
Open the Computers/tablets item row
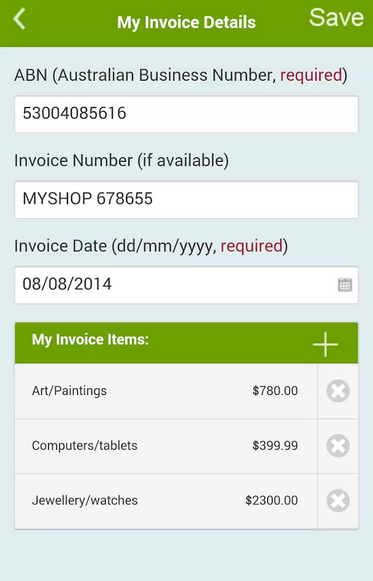pyautogui.click(x=166, y=446)
